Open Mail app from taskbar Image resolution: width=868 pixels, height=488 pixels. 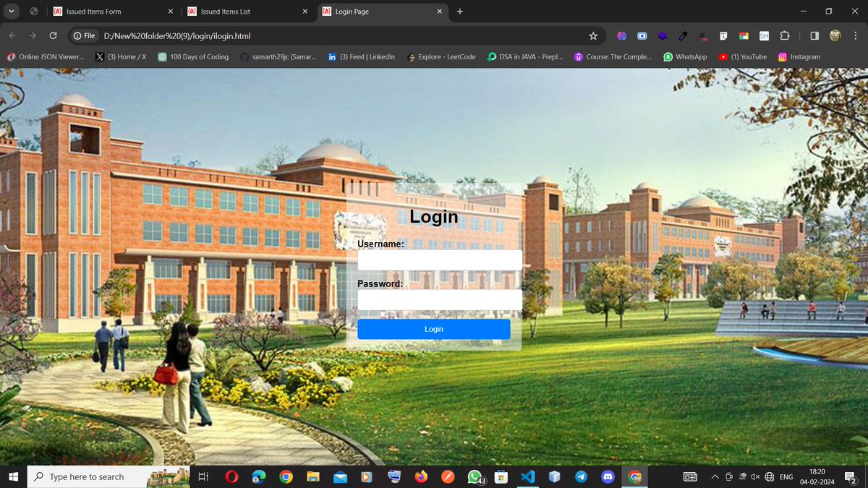341,476
